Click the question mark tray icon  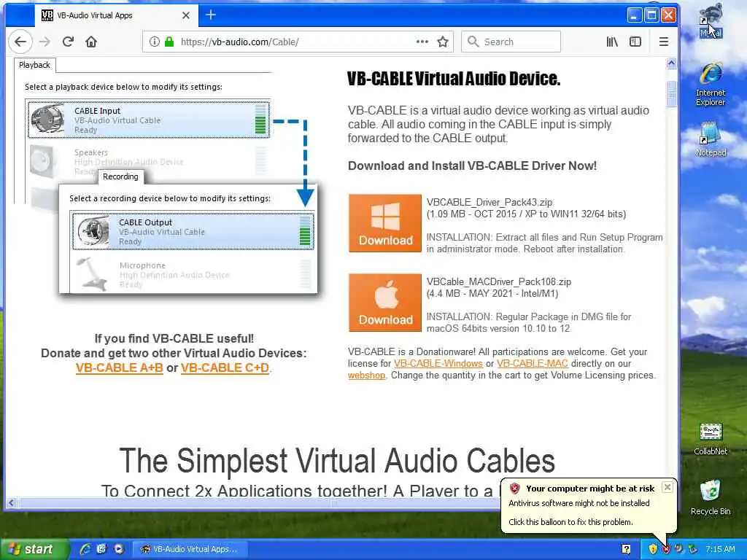point(626,549)
